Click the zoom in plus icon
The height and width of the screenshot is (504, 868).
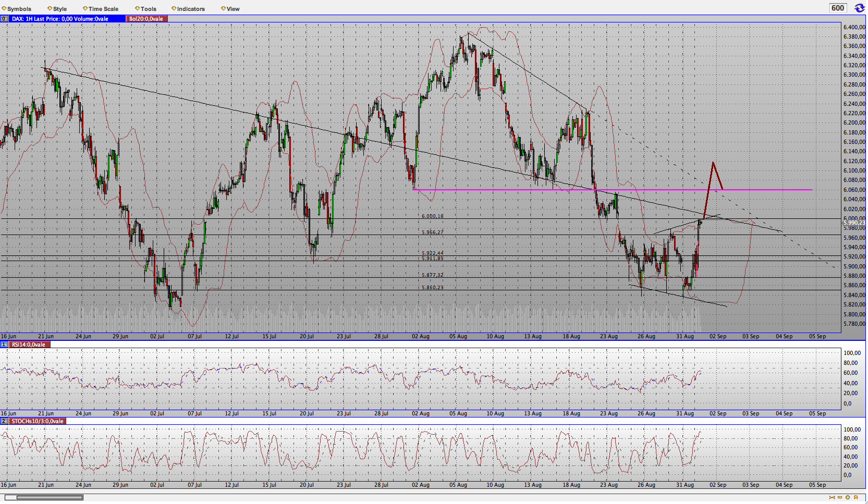pos(848,497)
